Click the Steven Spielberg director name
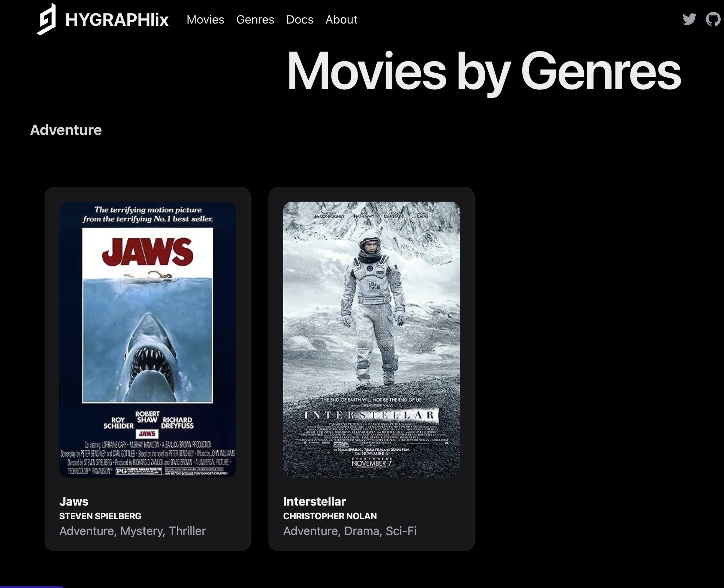Viewport: 724px width, 588px height. pyautogui.click(x=100, y=516)
